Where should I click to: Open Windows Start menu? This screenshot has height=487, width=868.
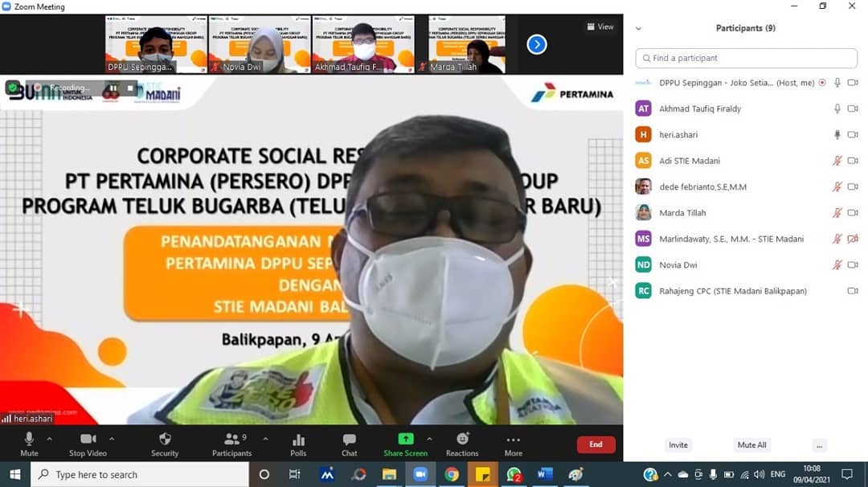point(15,474)
